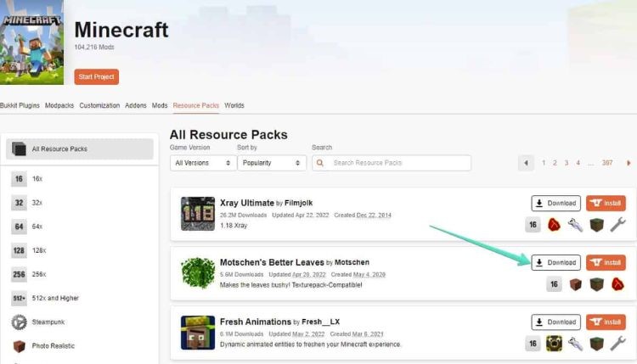The width and height of the screenshot is (637, 364).
Task: Open author Fresh__LX profile
Action: [x=320, y=322]
